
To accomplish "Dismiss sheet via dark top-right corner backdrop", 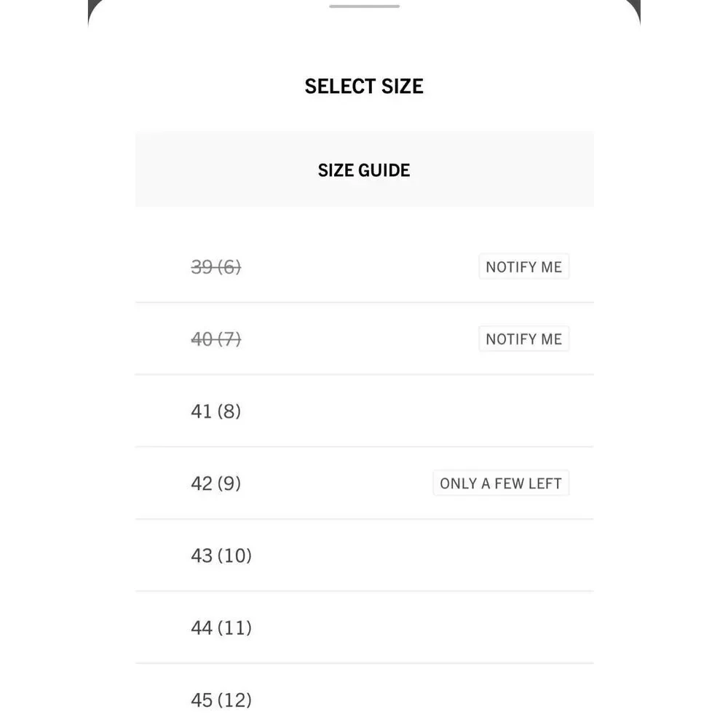I will tap(636, 6).
